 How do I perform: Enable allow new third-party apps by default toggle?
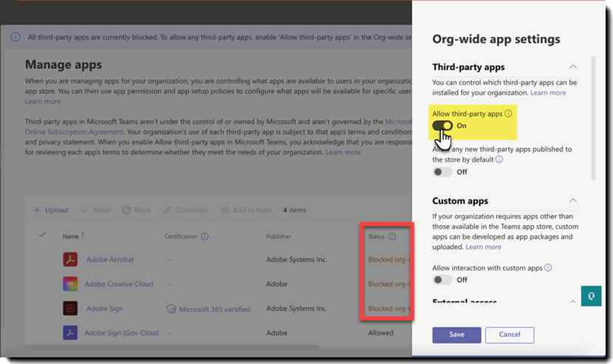(x=442, y=171)
